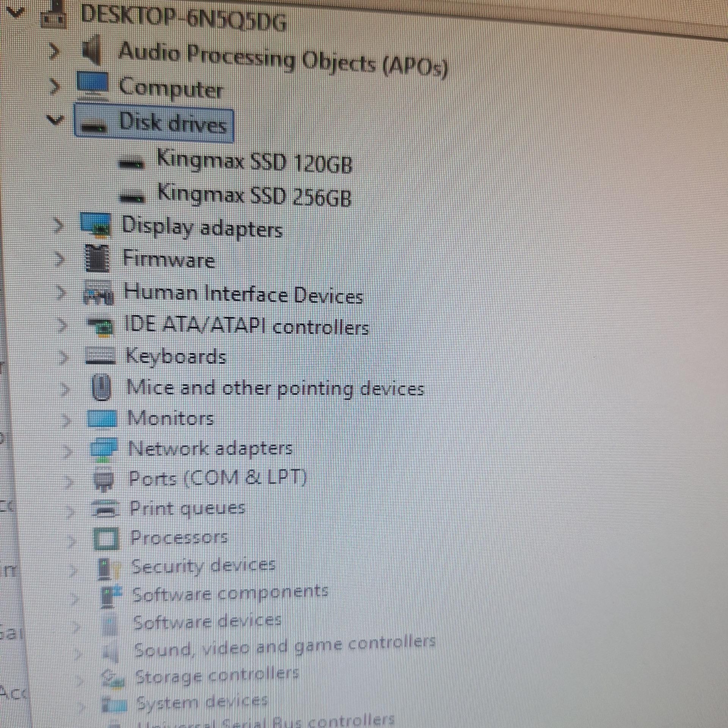
Task: Select Sound, video and game controllers entry
Action: coord(285,647)
